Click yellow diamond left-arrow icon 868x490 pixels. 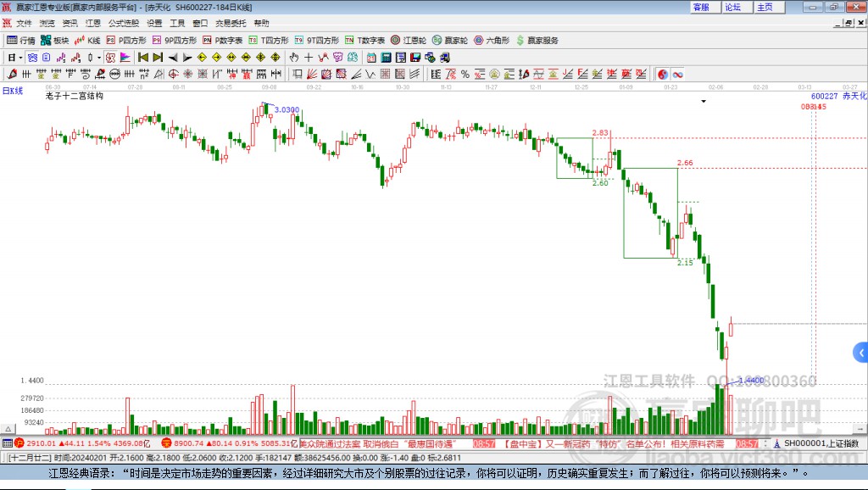click(202, 58)
